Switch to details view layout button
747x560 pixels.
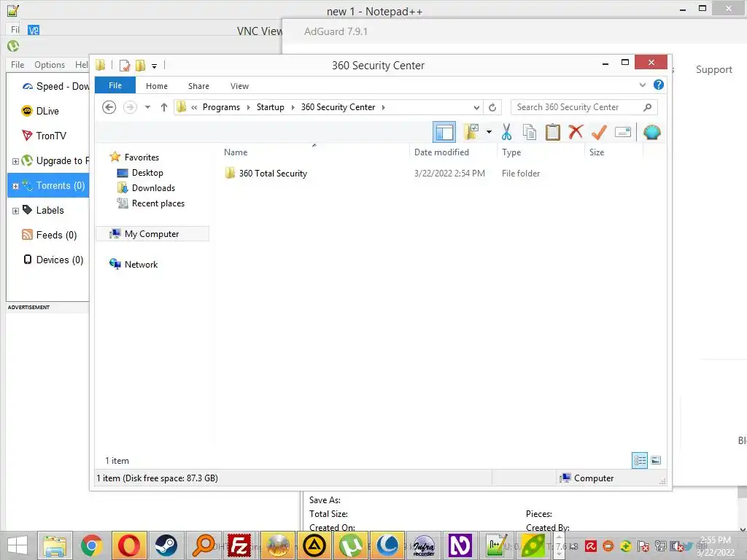click(x=639, y=461)
